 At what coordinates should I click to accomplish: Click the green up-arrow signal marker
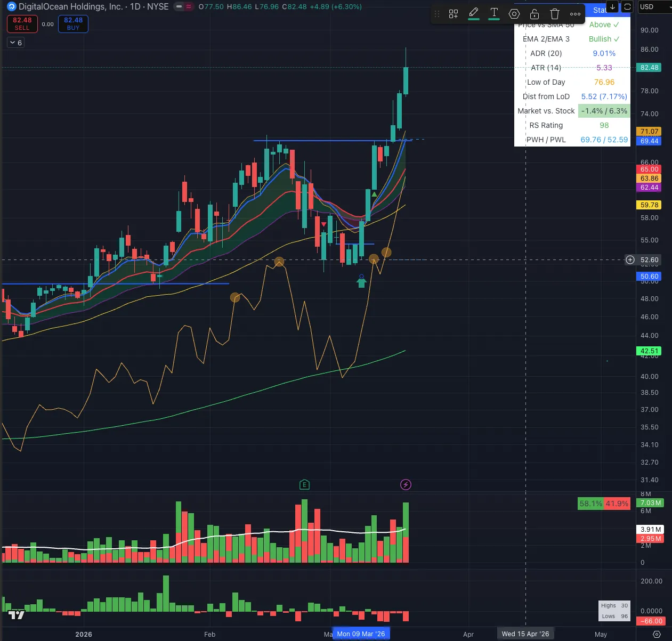click(361, 282)
